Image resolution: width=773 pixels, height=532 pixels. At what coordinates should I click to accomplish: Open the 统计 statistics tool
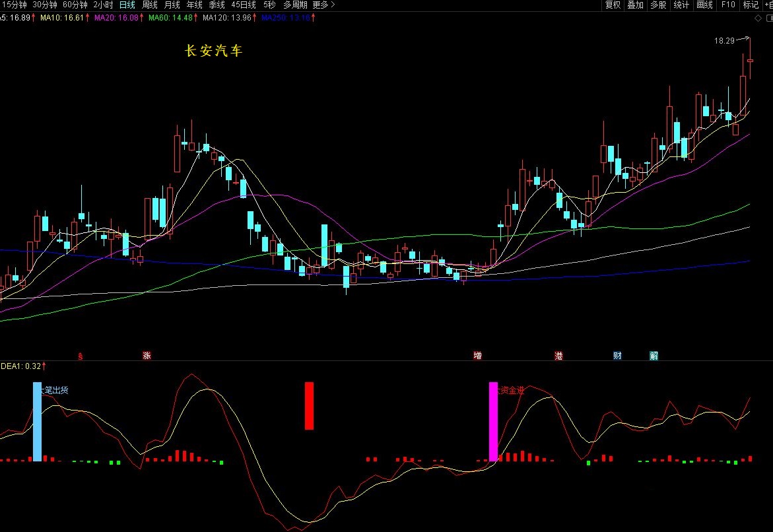point(681,5)
